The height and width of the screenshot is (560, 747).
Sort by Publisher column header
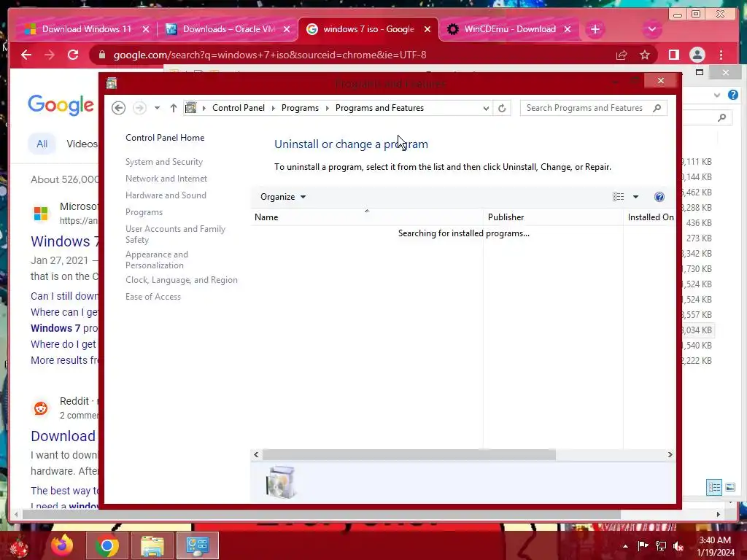(x=553, y=217)
